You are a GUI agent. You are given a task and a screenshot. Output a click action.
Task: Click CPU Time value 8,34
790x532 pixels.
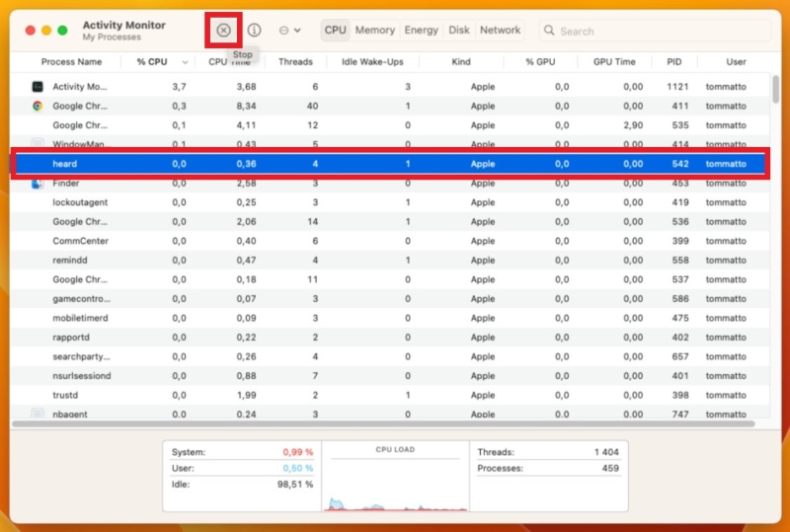click(x=246, y=106)
